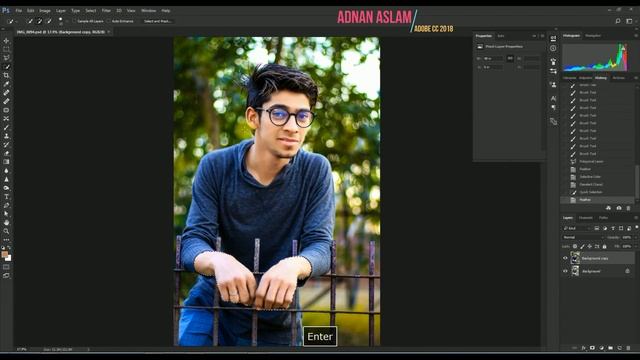Change screen mode icon in the toolbar

pyautogui.click(x=6, y=276)
